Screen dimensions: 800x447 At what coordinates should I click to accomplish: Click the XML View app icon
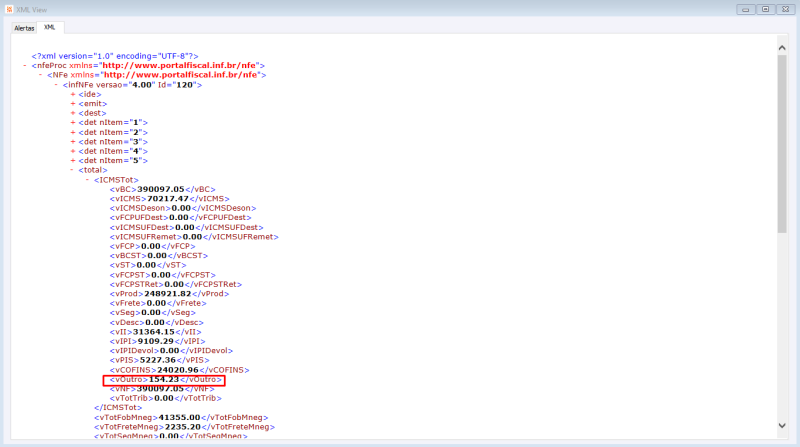click(9, 9)
